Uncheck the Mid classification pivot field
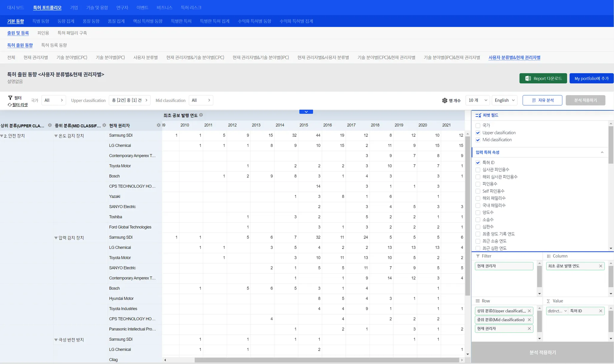 pos(478,140)
